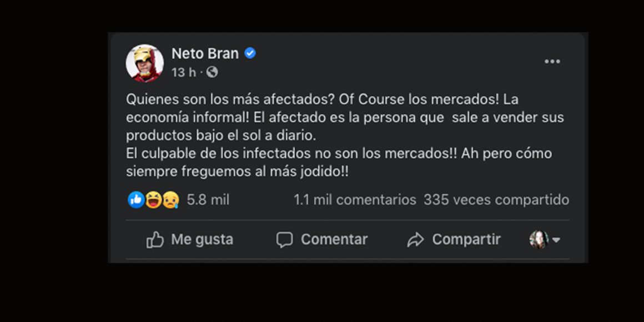644x322 pixels.
Task: Select the small commenting-as profile avatar
Action: [x=539, y=240]
